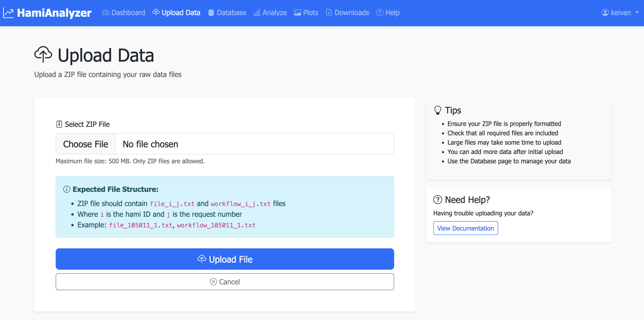Click the Dashboard speedometer icon
Screen dimensions: 644x320
point(106,13)
